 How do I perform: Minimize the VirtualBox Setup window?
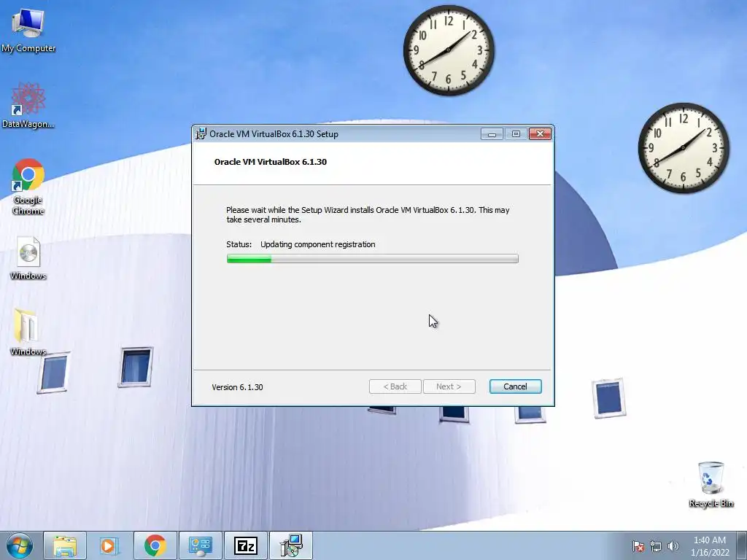[x=492, y=134]
